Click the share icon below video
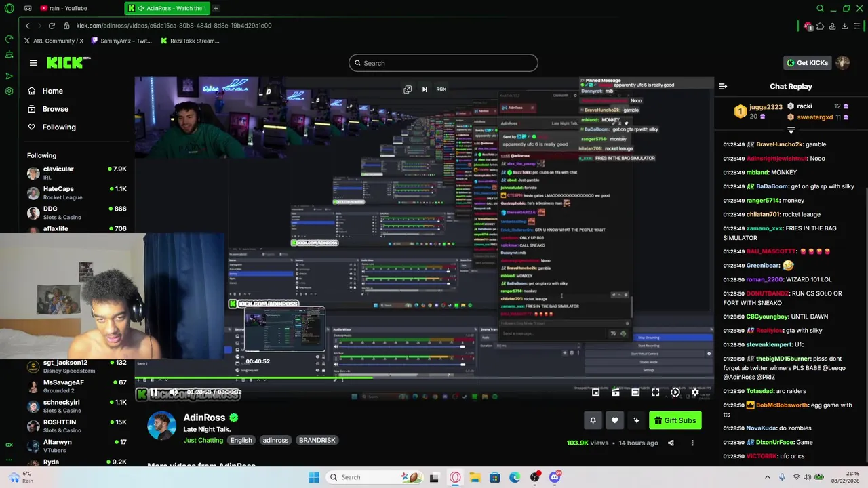Screen dimensions: 868x488 coord(671,443)
